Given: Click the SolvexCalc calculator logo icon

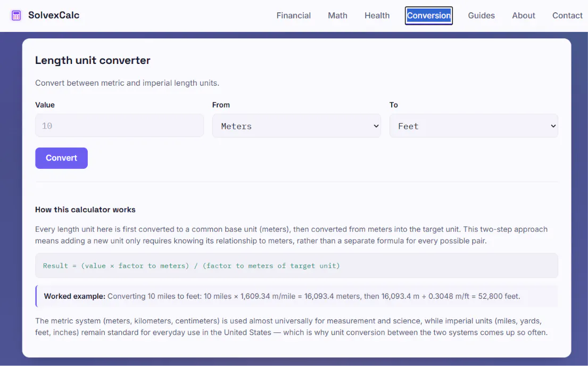Looking at the screenshot, I should click(x=16, y=15).
